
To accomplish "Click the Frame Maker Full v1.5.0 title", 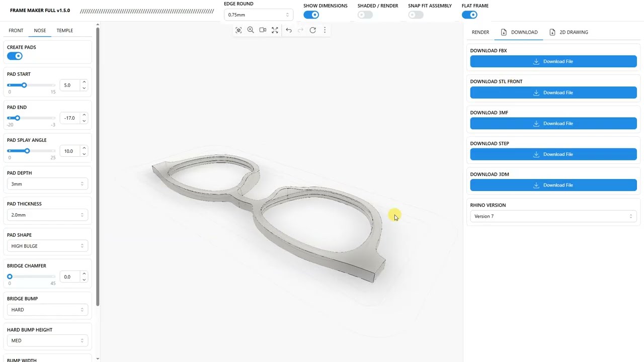I will pos(40,11).
